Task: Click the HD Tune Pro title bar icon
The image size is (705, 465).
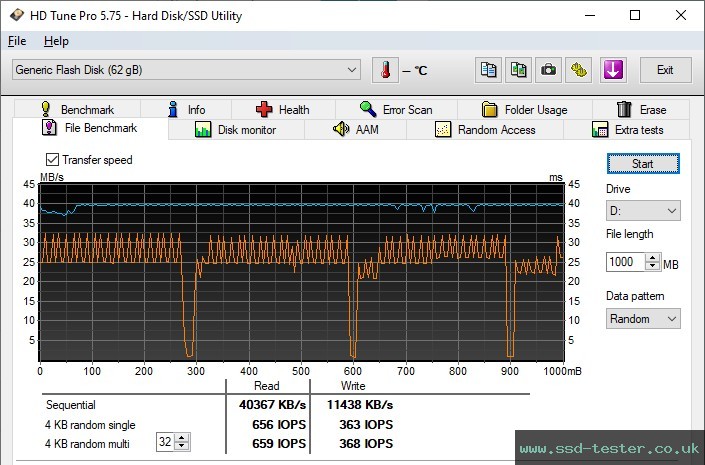Action: [16, 15]
